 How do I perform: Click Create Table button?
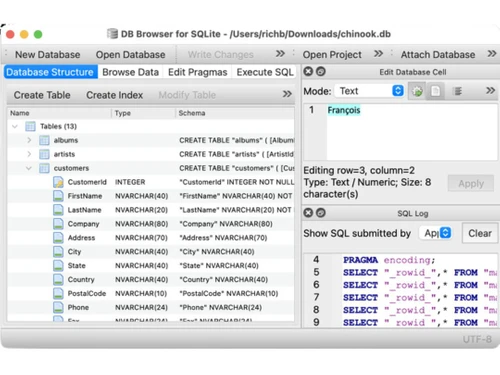(x=42, y=95)
